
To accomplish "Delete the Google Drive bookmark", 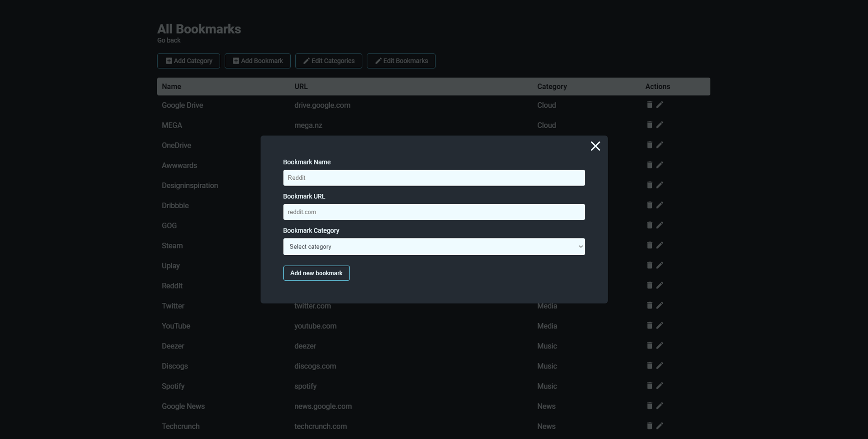I will point(649,105).
